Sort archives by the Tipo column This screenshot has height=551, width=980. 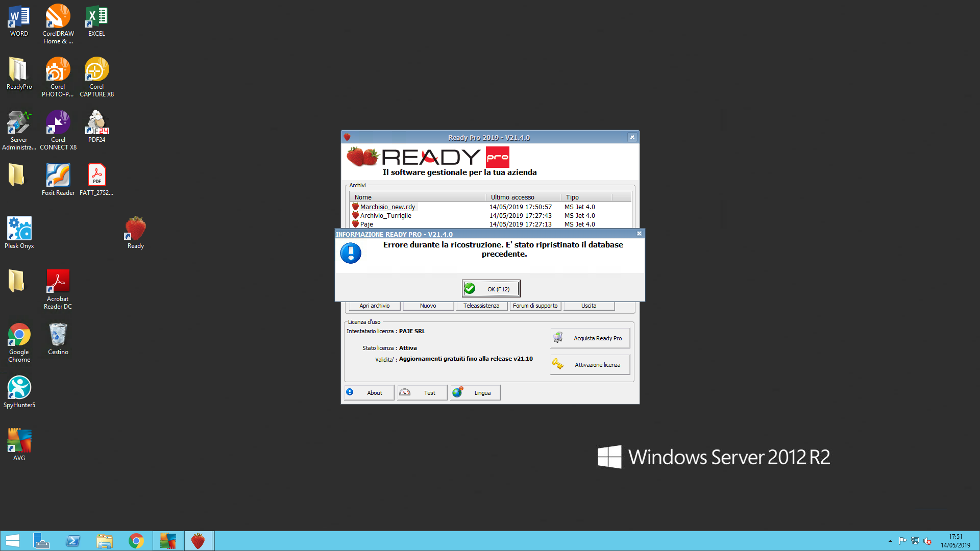click(586, 197)
